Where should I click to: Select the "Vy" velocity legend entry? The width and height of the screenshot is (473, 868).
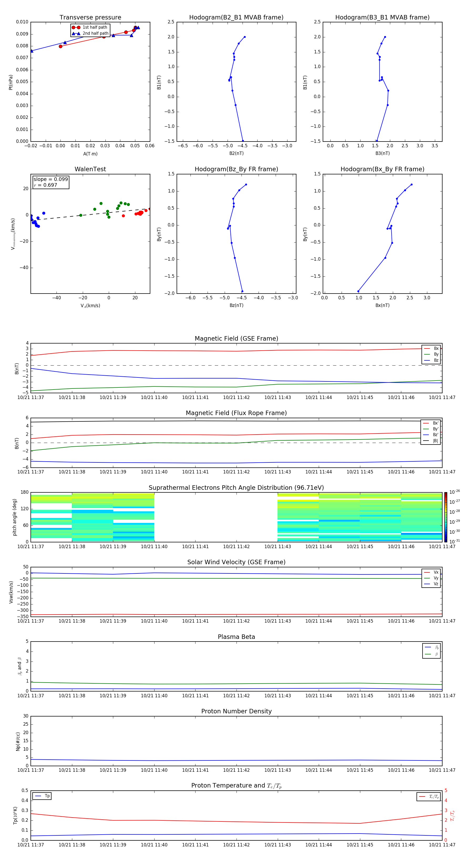pos(431,578)
